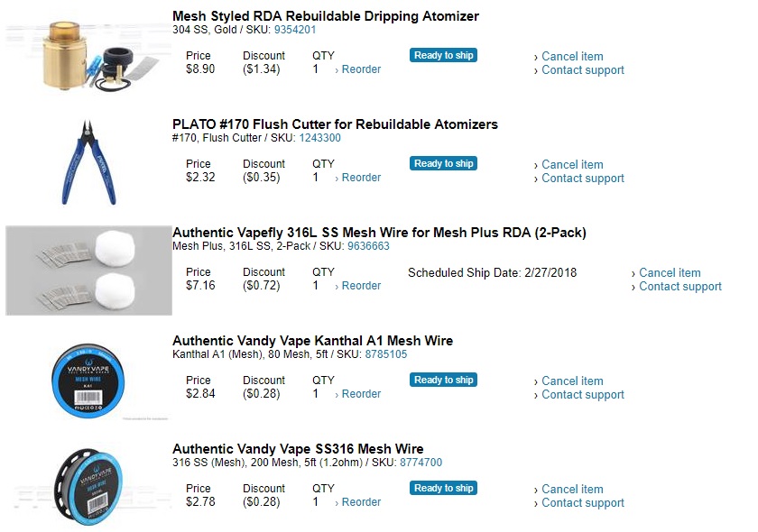This screenshot has width=758, height=532.
Task: Open SKU 9354201 link
Action: click(x=295, y=30)
